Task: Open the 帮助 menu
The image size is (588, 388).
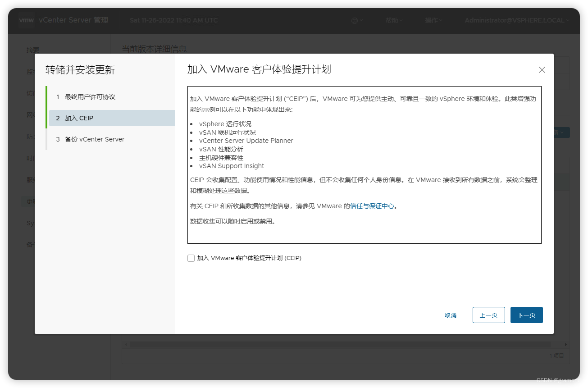Action: [394, 20]
